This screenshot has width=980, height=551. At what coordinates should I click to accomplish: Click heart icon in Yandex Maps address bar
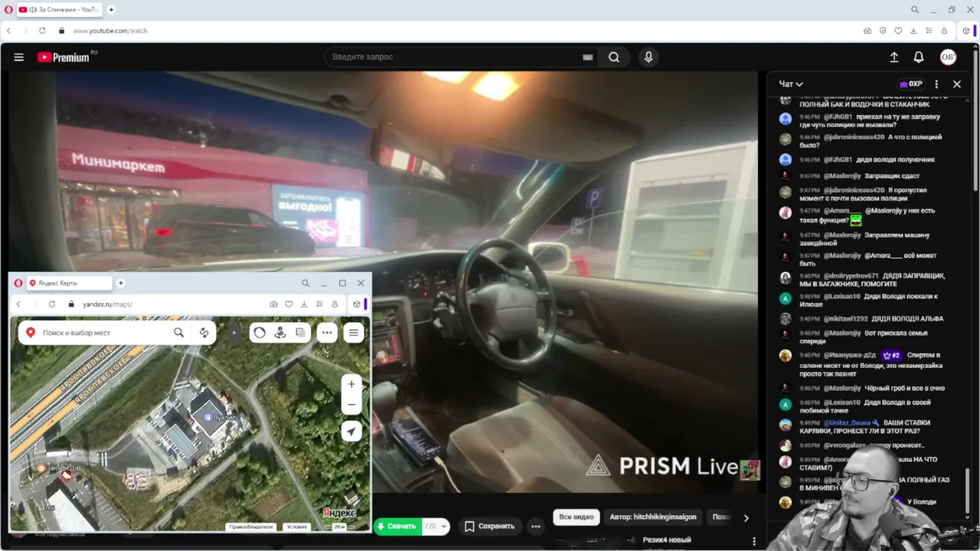coord(289,304)
